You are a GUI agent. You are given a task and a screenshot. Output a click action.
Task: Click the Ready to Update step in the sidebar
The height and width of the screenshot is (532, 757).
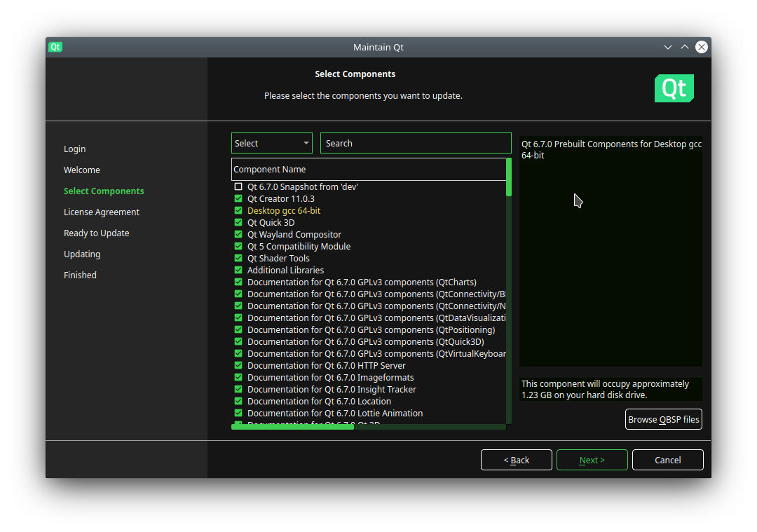[x=97, y=233]
